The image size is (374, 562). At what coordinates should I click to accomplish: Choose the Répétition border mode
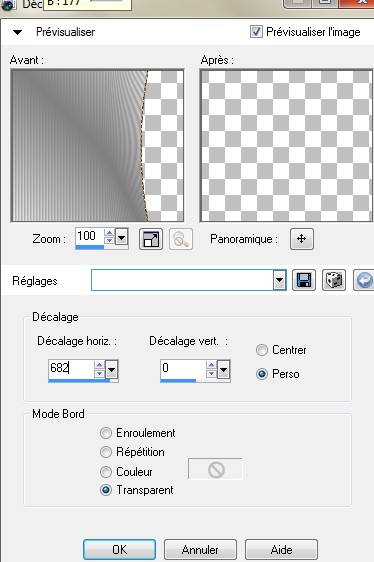106,452
